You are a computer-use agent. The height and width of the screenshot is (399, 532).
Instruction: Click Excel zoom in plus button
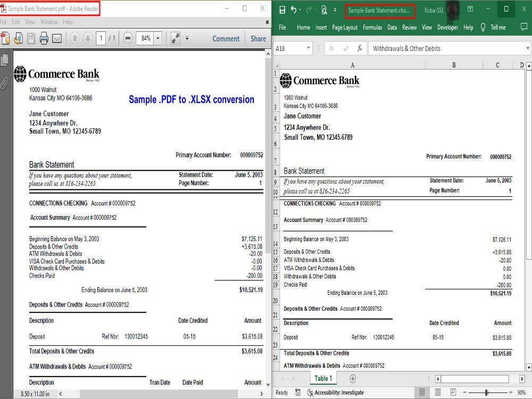pyautogui.click(x=511, y=393)
